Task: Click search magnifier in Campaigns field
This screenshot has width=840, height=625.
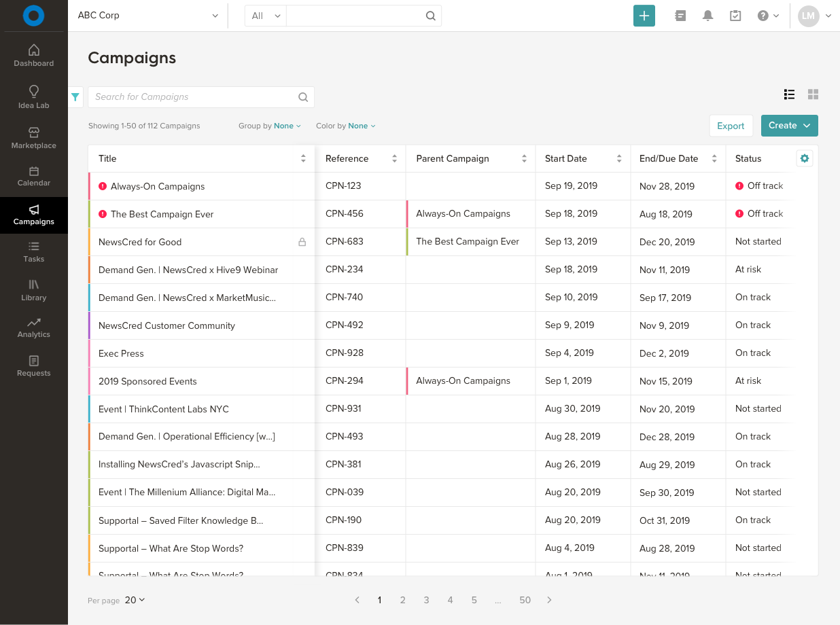Action: (303, 97)
